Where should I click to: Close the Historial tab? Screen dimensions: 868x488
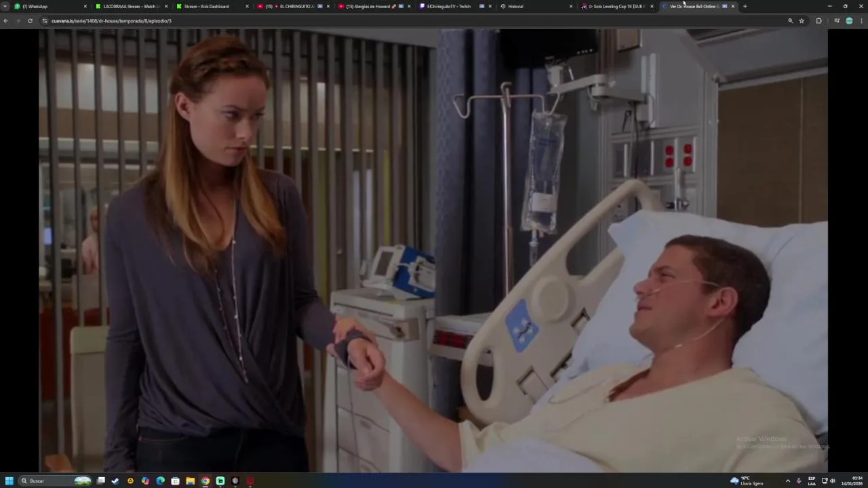point(571,6)
